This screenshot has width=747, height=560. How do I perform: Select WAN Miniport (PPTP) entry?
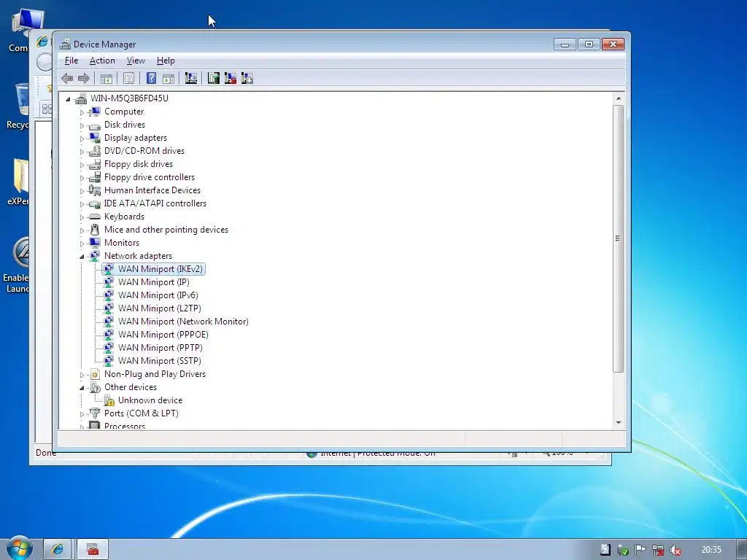point(160,348)
